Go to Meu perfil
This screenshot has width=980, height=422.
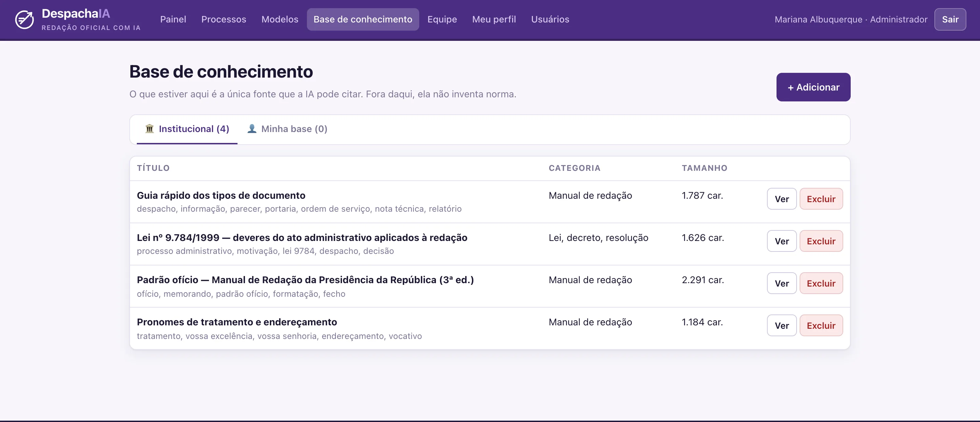(x=494, y=19)
